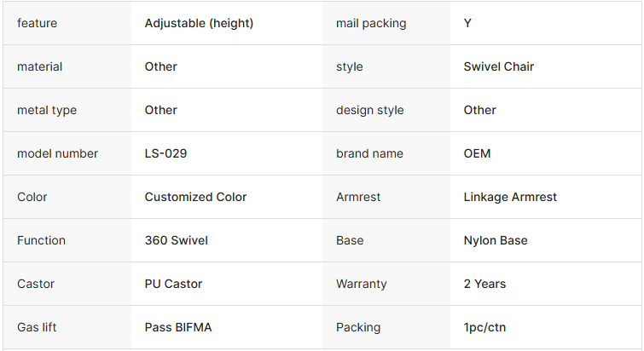Select the '1pc/ctn' packing value
The width and height of the screenshot is (644, 351).
click(x=484, y=327)
